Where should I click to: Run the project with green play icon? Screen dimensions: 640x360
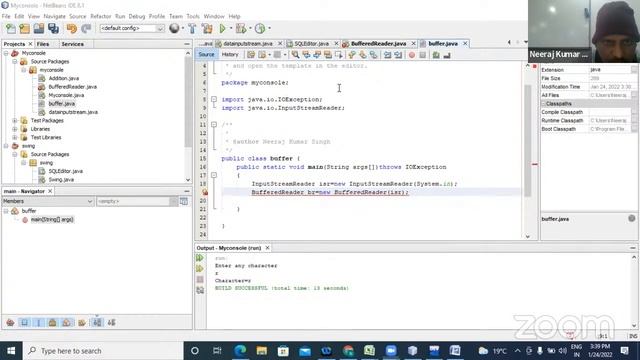click(x=222, y=29)
